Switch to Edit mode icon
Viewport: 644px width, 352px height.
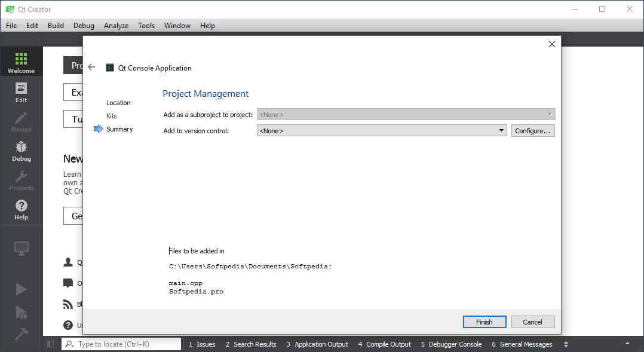21,92
